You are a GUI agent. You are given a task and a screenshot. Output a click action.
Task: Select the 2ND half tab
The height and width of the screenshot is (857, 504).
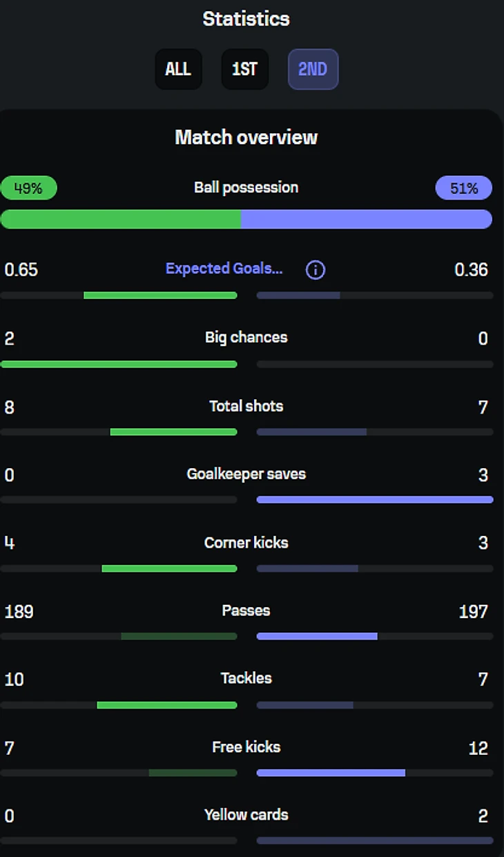(313, 69)
